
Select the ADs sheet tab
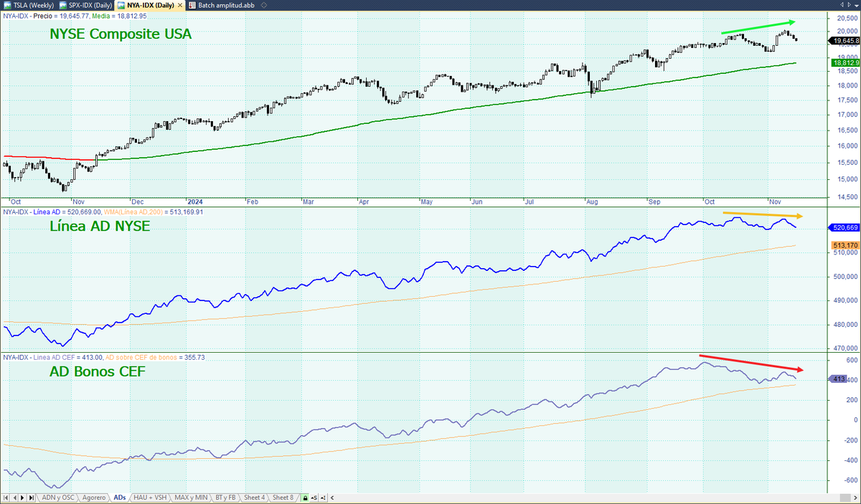pos(120,497)
